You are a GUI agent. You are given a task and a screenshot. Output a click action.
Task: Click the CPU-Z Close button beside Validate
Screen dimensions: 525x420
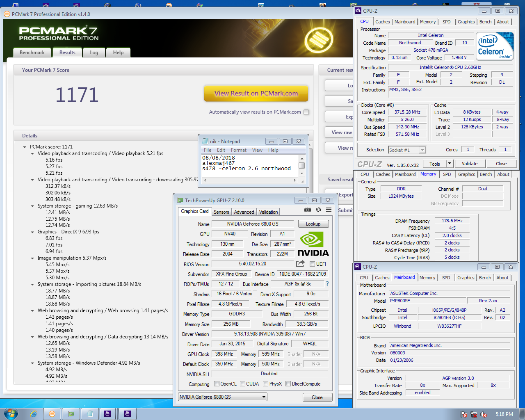click(x=501, y=164)
